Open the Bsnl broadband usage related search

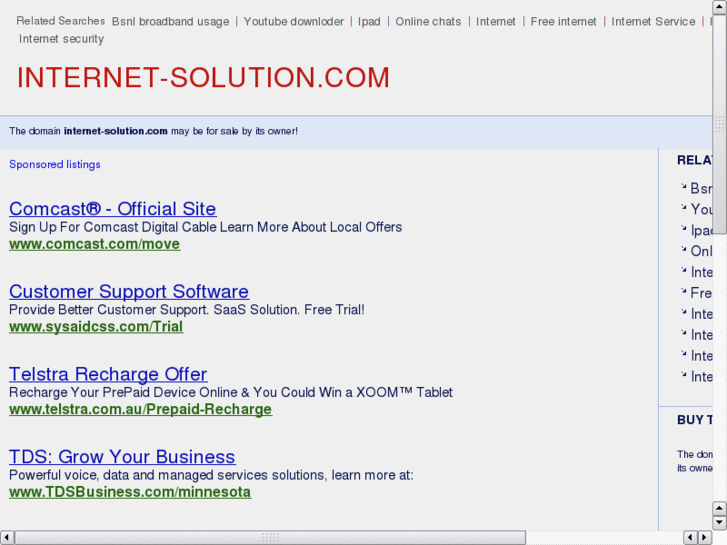(x=170, y=22)
